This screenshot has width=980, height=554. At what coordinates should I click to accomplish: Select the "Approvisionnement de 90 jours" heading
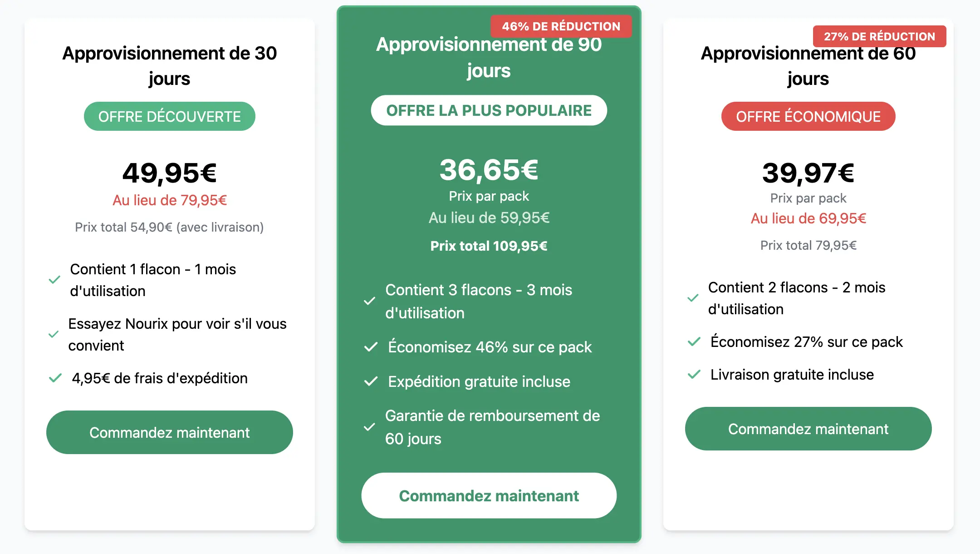(x=489, y=57)
